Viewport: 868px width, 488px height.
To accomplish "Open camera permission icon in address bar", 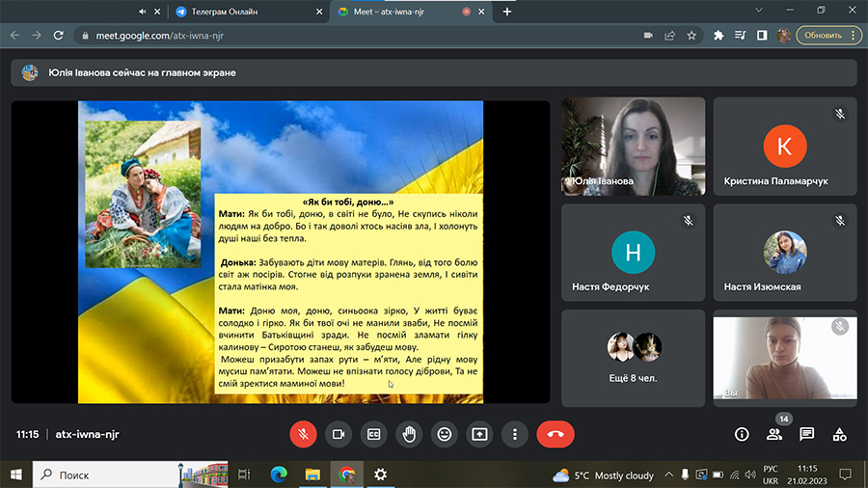I will click(648, 36).
